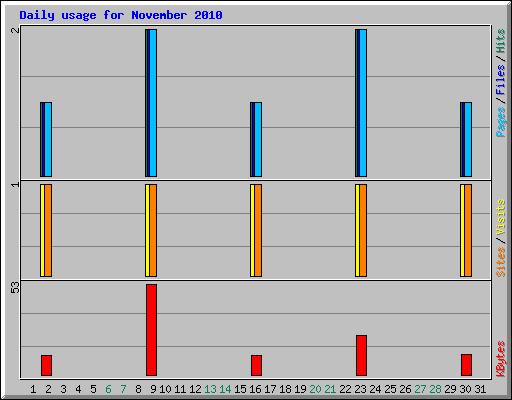This screenshot has height=400, width=512.
Task: Click day label '9' on the x-axis
Action: [x=153, y=389]
